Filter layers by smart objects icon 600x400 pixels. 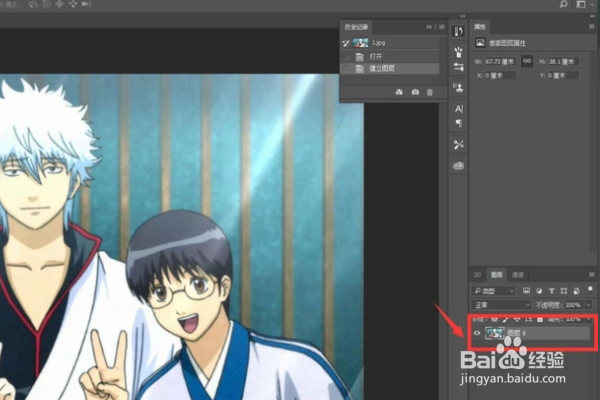click(576, 291)
